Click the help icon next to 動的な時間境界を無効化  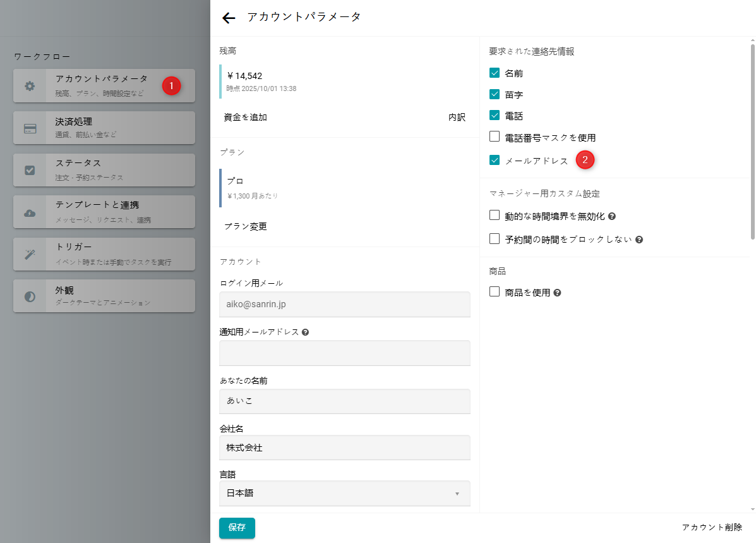(612, 216)
